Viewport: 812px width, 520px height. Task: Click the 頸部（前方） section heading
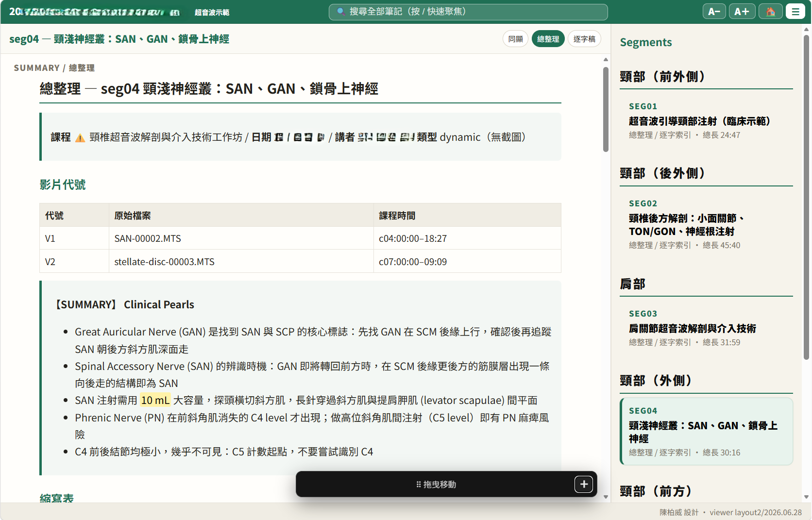coord(656,491)
